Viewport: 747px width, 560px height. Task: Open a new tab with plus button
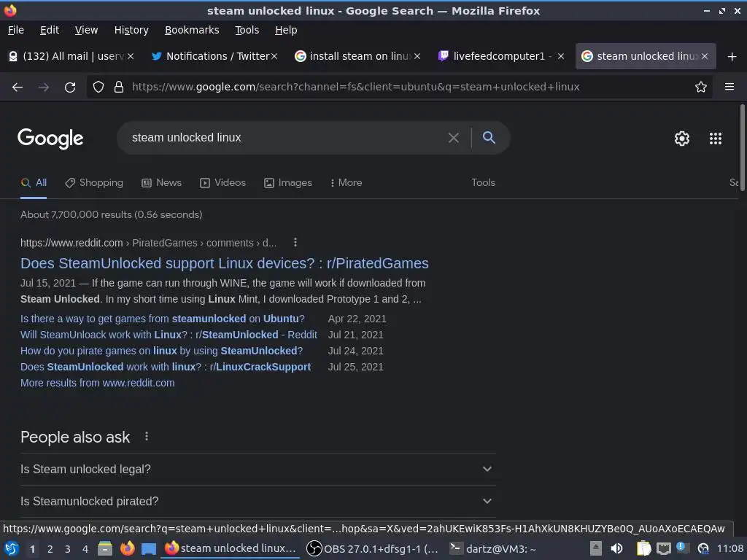coord(732,57)
